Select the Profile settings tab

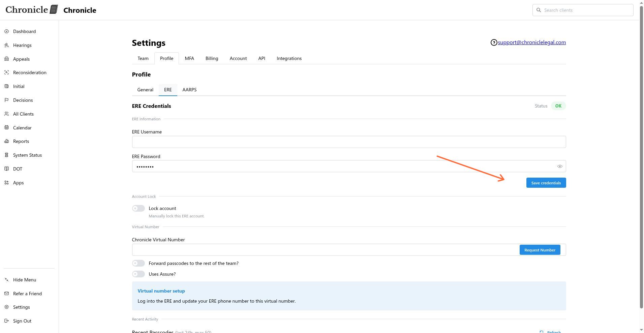pos(166,58)
